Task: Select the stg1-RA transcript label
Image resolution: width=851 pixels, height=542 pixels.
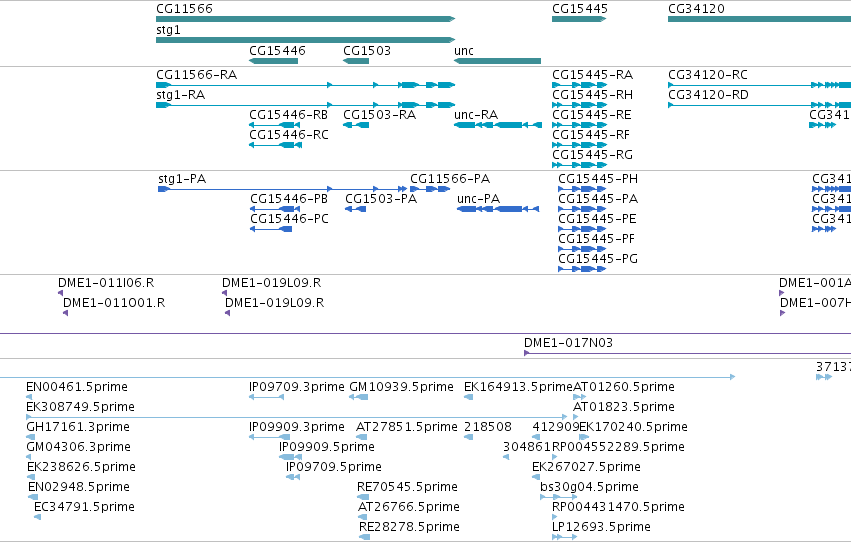Action: tap(181, 95)
